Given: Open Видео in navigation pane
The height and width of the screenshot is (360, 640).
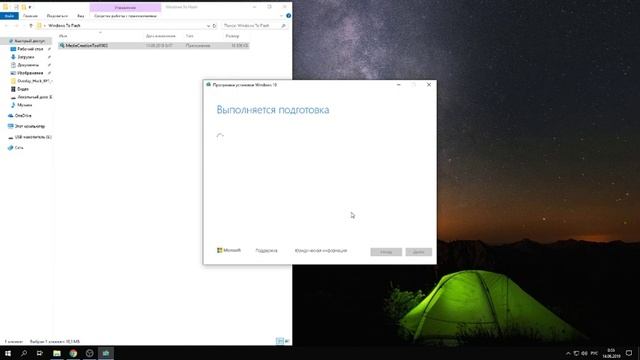Looking at the screenshot, I should click(23, 89).
